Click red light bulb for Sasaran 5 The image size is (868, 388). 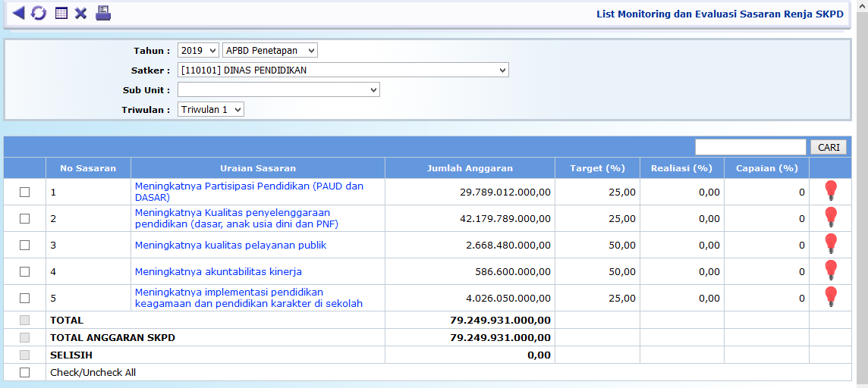click(x=831, y=297)
